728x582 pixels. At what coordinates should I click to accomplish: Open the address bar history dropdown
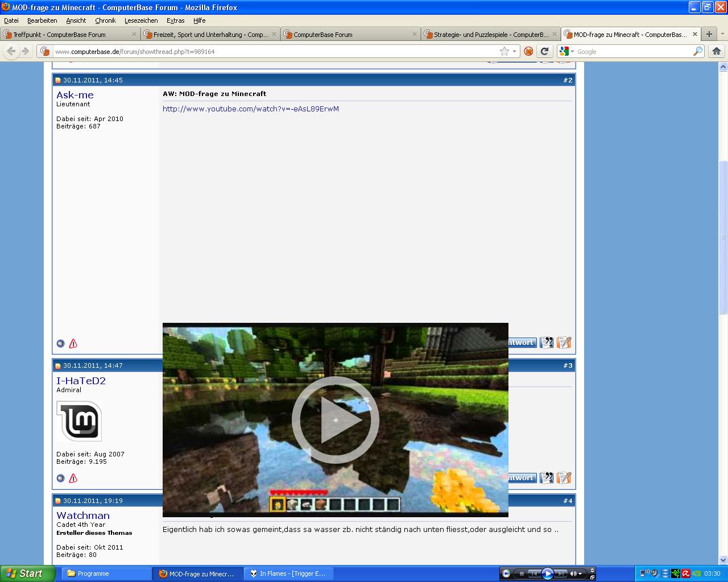(514, 51)
